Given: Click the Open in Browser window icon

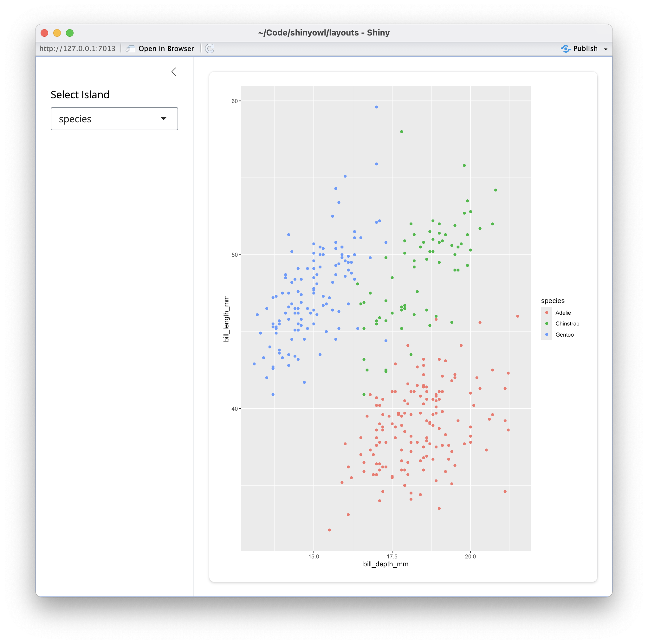Looking at the screenshot, I should tap(129, 48).
